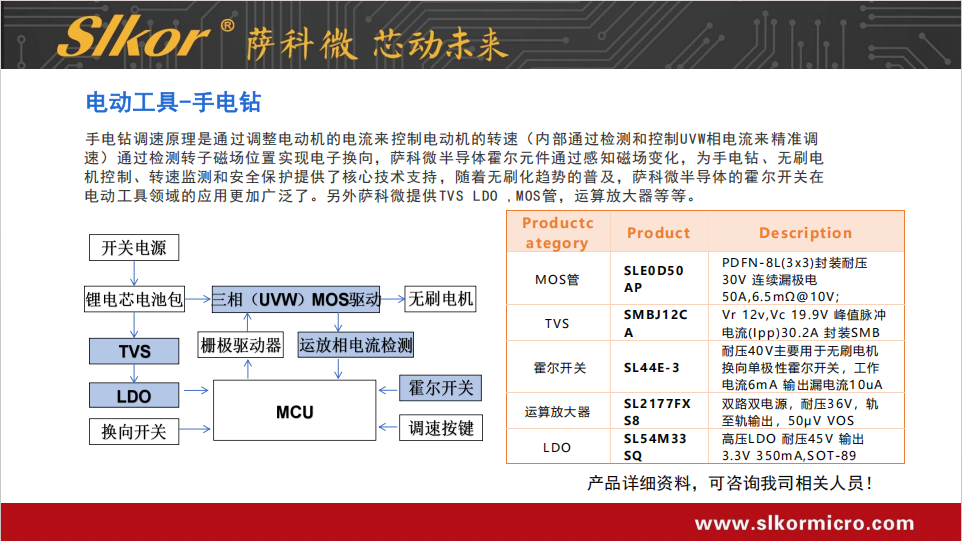962x541 pixels.
Task: Select the MOS管 table cell
Action: 557,279
